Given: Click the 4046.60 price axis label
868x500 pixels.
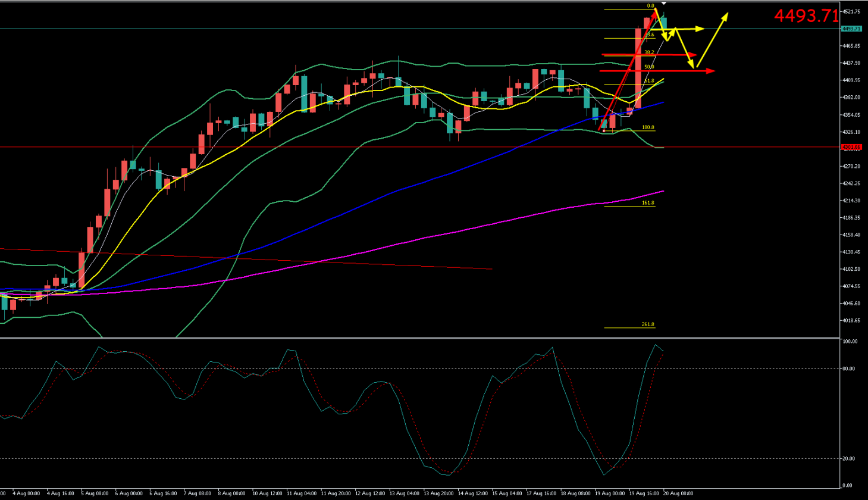Looking at the screenshot, I should 852,304.
